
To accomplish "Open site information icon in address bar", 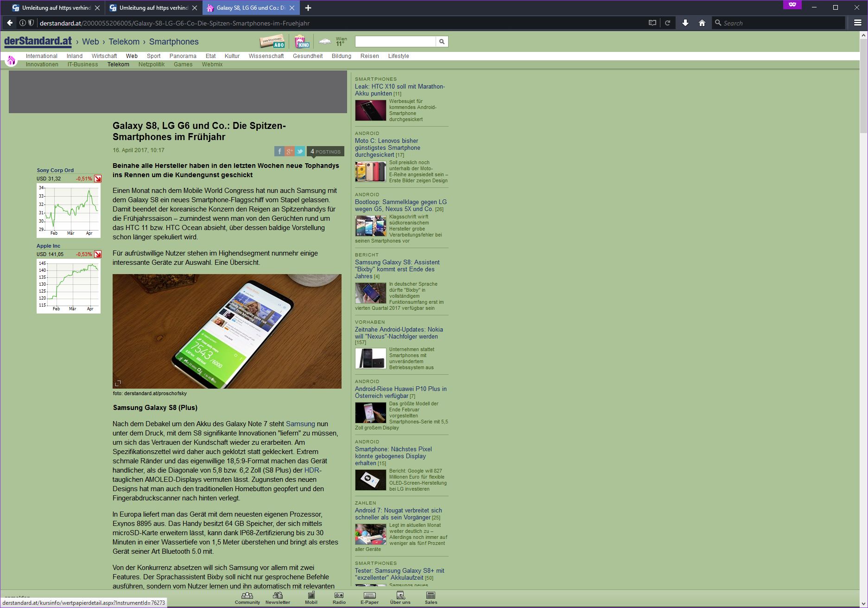I will 22,23.
